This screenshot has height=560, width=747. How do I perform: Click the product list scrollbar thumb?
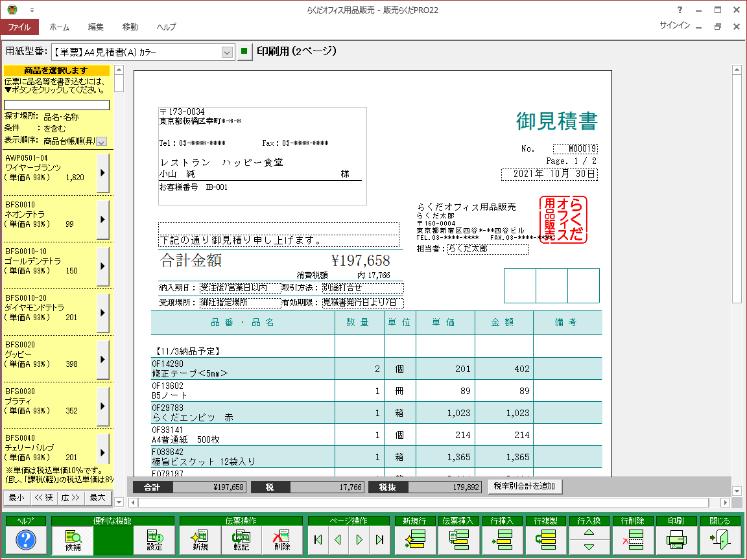point(119,84)
